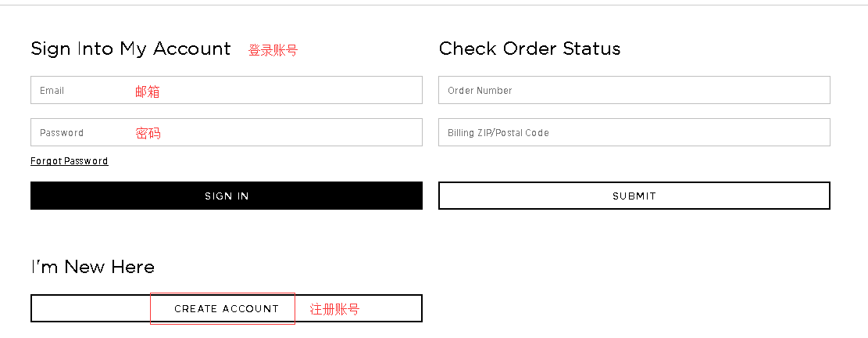Click the 'Sign Into My Account' heading
Viewport: 868px width, 338px height.
click(130, 49)
